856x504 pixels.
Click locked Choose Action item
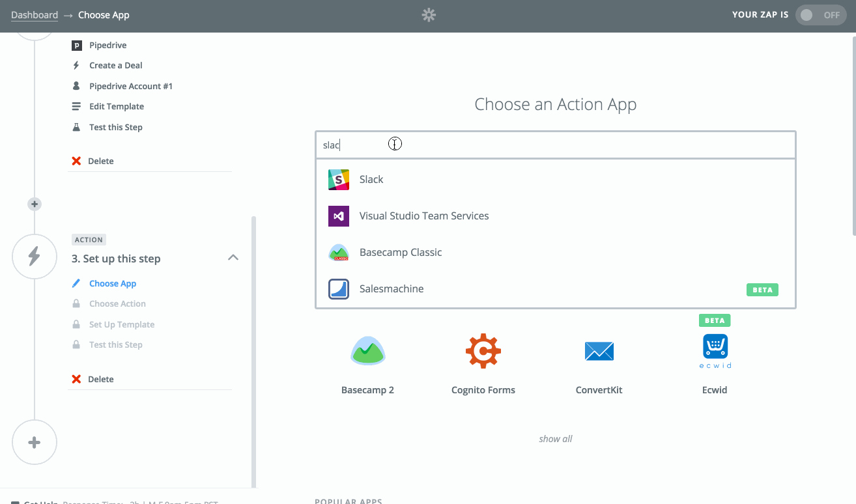click(x=117, y=303)
